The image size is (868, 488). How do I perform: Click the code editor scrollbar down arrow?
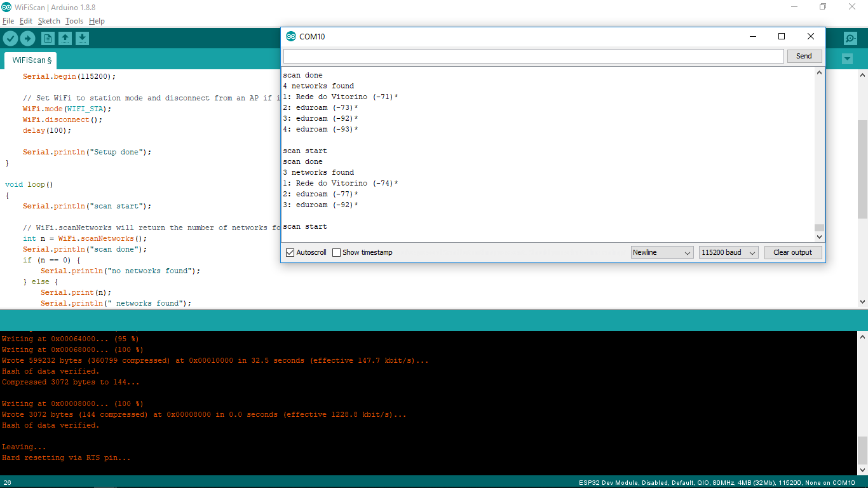(x=862, y=302)
